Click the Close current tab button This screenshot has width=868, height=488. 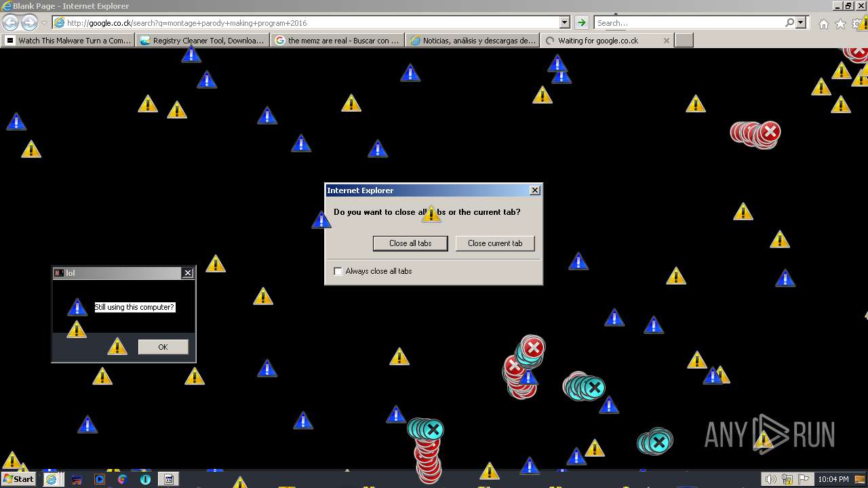495,243
